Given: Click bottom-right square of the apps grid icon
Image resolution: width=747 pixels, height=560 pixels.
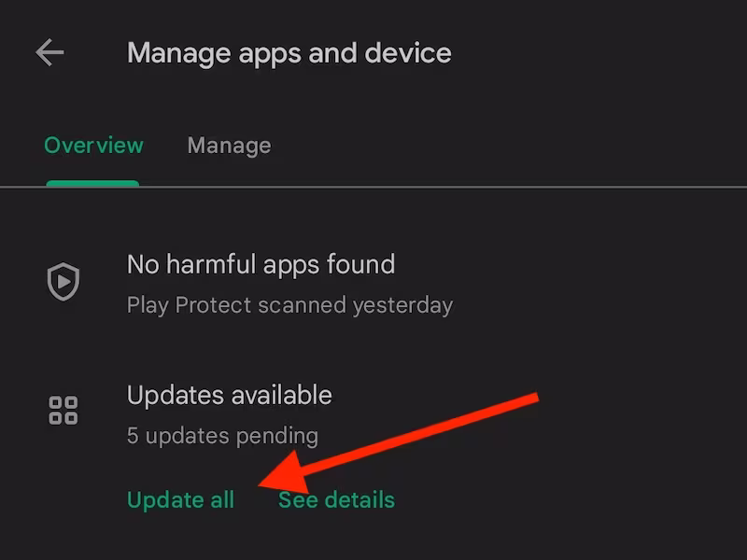Looking at the screenshot, I should 71,418.
